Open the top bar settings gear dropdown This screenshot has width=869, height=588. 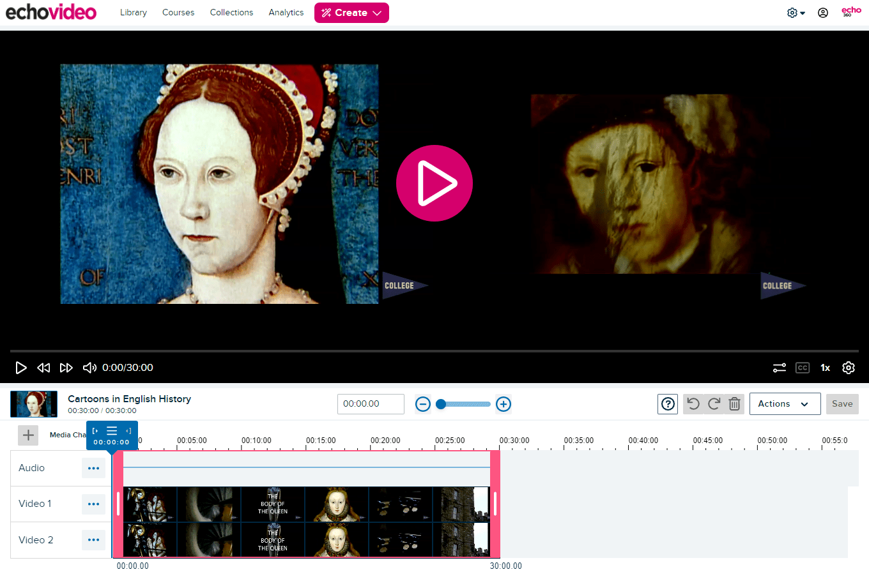click(796, 13)
